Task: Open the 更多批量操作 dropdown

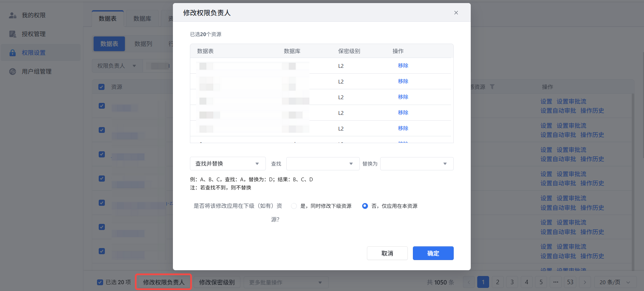Action: point(286,282)
